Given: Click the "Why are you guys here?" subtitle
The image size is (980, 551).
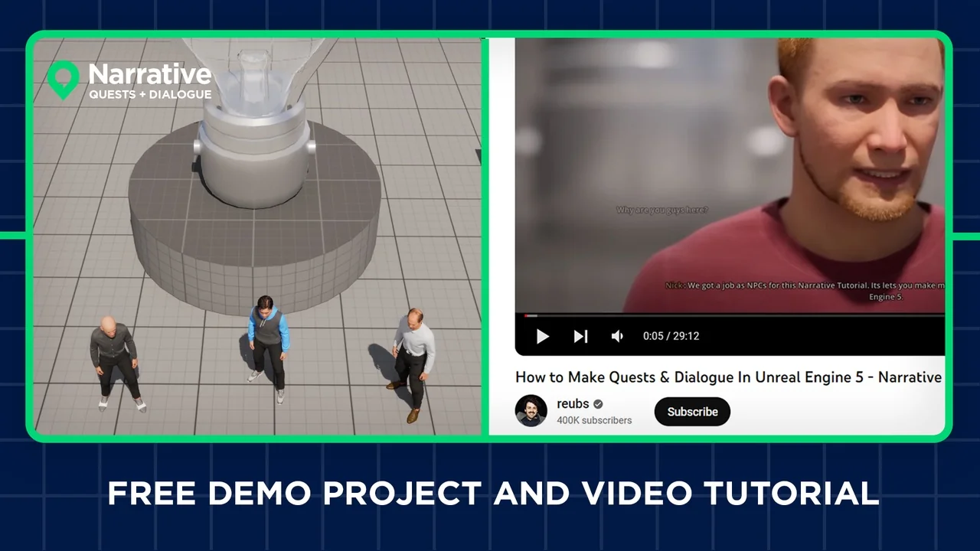Looking at the screenshot, I should pos(662,210).
